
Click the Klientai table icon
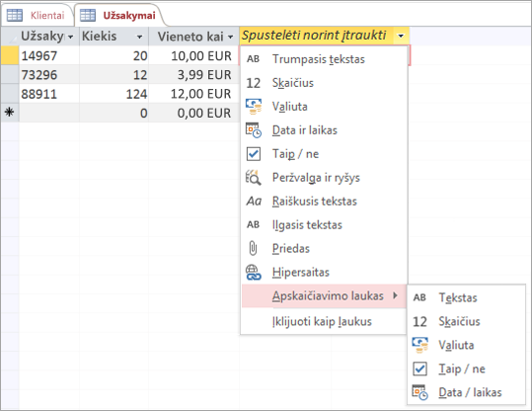pos(15,15)
